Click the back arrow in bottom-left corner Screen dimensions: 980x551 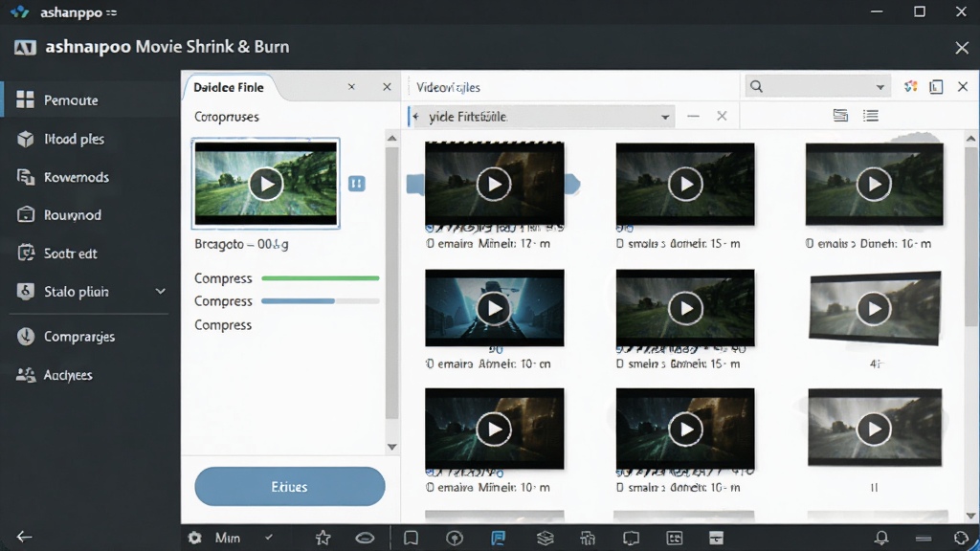point(24,537)
